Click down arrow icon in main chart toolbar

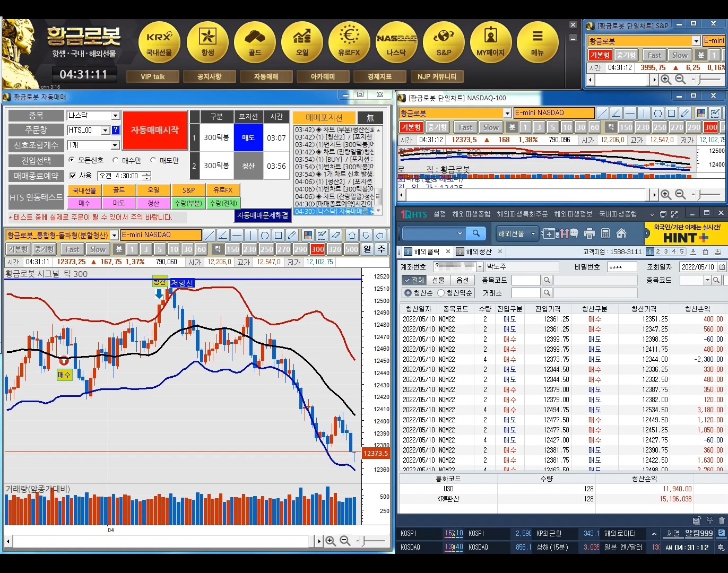[366, 235]
